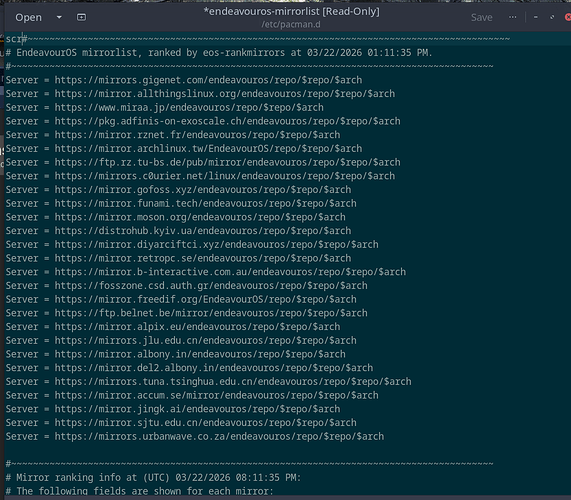Image resolution: width=571 pixels, height=500 pixels.
Task: Place cursor on mirror.archlinux.tw line
Action: pos(184,149)
